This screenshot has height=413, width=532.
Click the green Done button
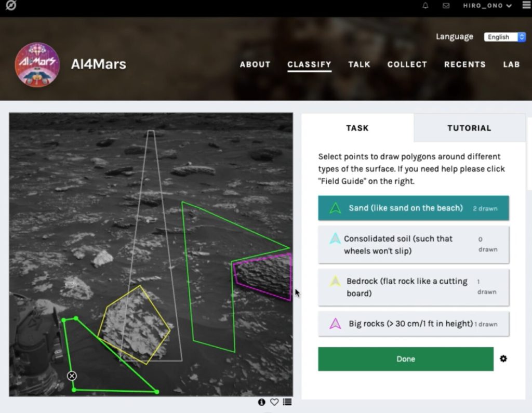tap(405, 359)
